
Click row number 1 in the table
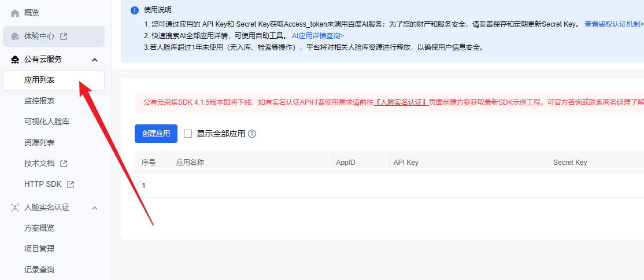(144, 186)
